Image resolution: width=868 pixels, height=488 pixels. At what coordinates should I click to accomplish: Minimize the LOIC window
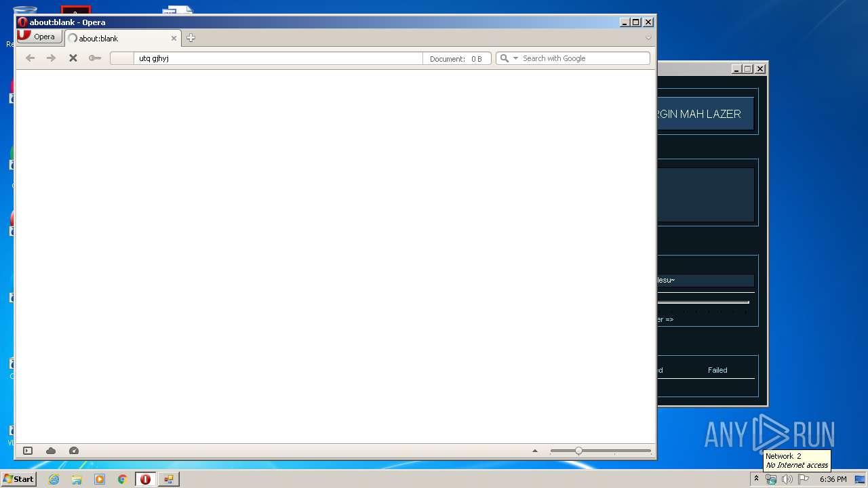tap(736, 68)
